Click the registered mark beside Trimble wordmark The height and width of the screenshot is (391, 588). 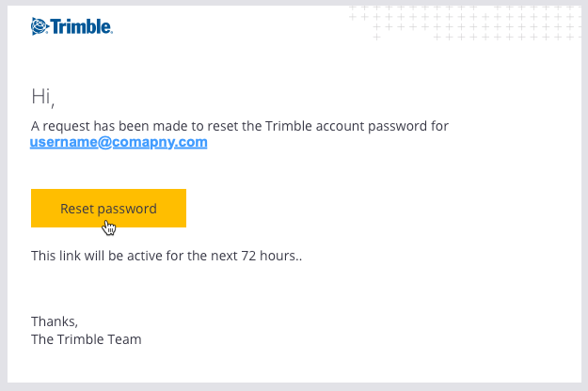(111, 33)
